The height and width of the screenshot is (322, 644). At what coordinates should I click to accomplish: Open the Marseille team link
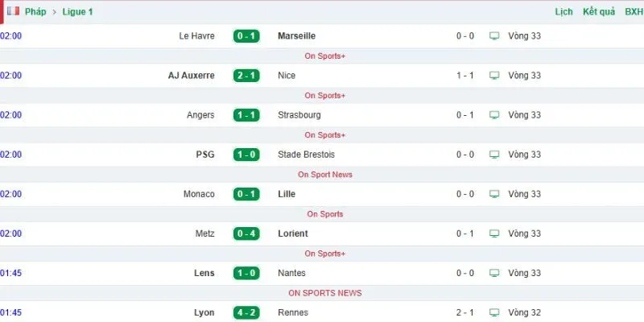pyautogui.click(x=296, y=36)
